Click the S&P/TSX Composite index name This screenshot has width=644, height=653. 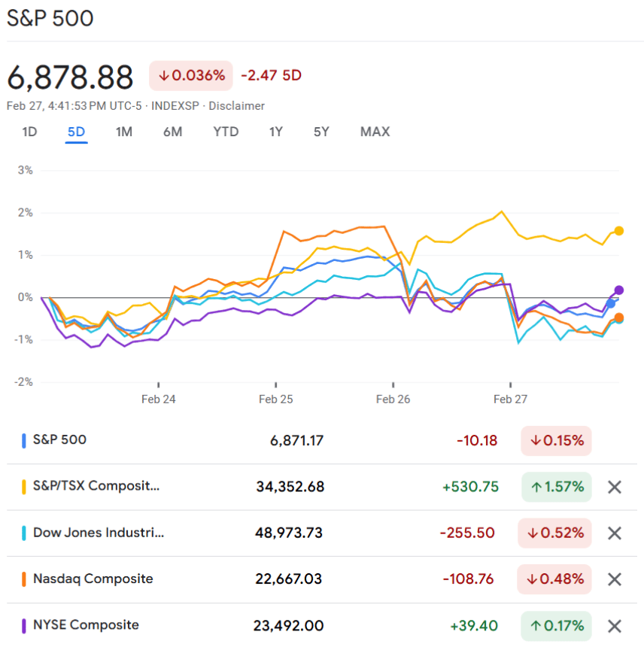click(96, 486)
